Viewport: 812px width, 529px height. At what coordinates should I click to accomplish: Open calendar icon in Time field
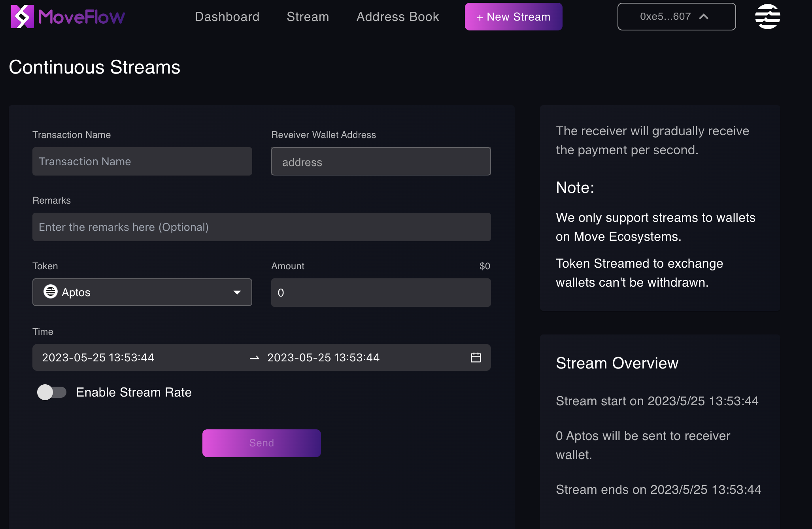click(x=476, y=357)
